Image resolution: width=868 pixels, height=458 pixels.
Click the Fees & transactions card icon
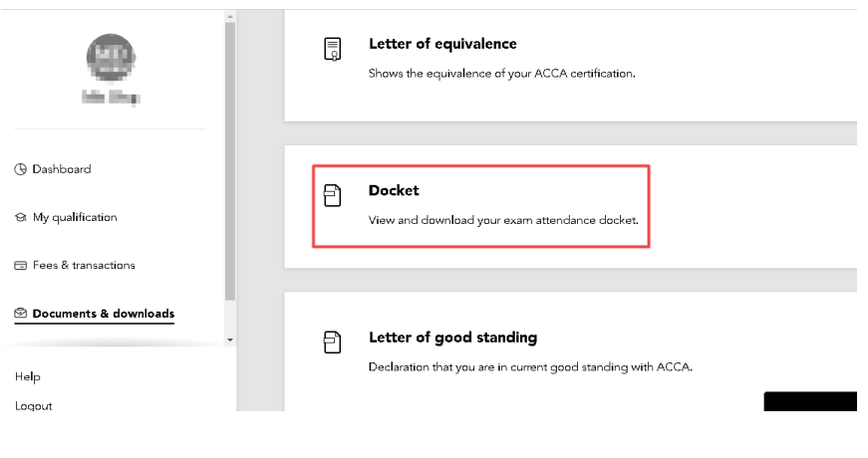pos(20,266)
